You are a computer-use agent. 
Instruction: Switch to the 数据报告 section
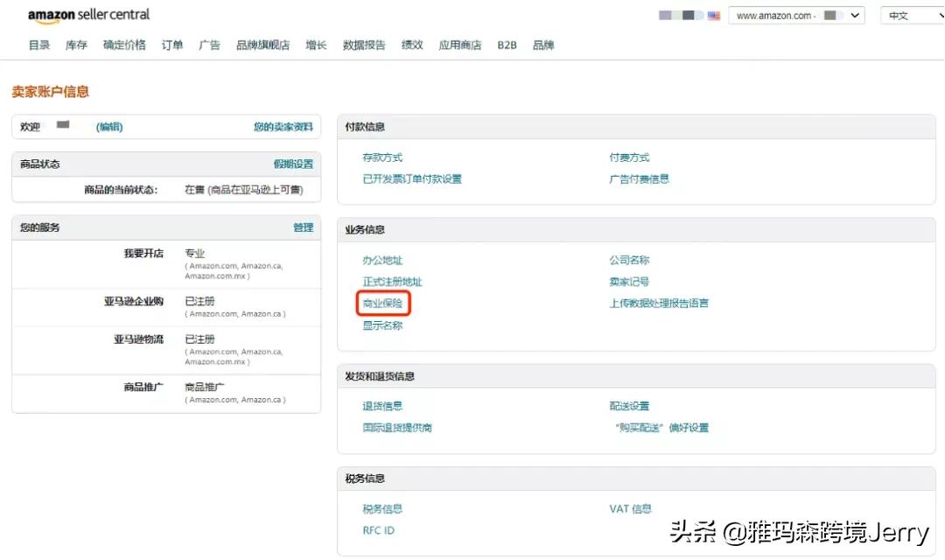click(x=364, y=45)
